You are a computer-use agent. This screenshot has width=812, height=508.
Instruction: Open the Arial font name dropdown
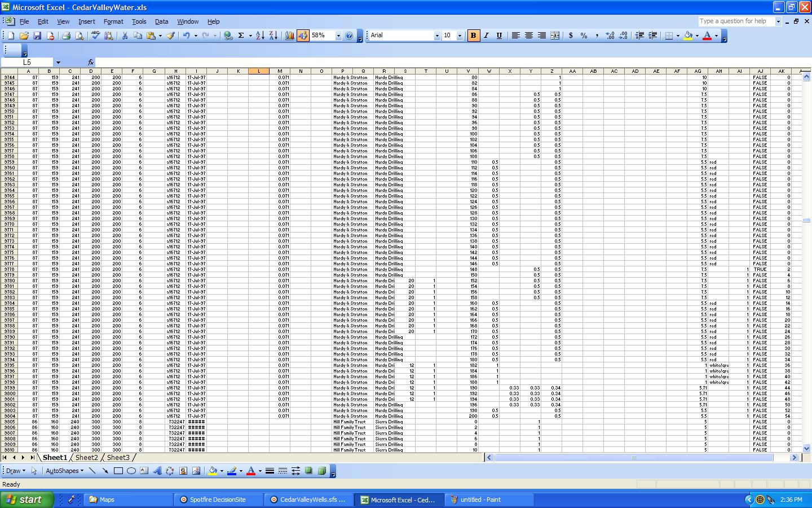(x=436, y=36)
